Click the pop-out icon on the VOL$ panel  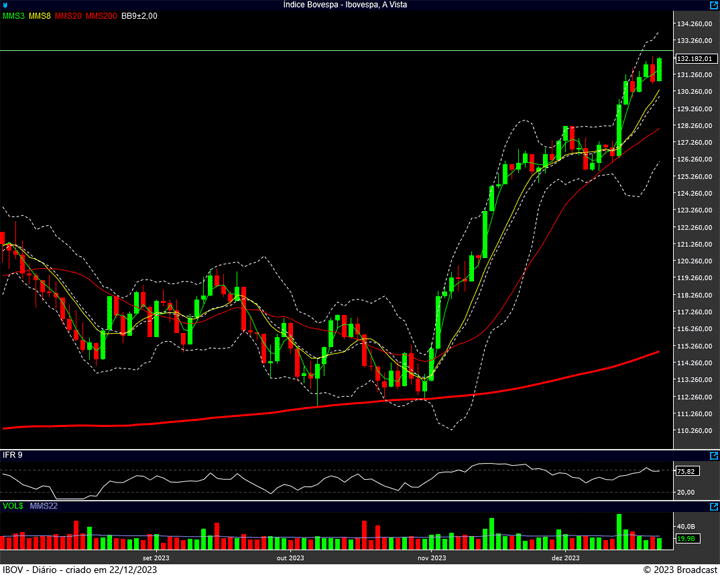click(x=712, y=507)
